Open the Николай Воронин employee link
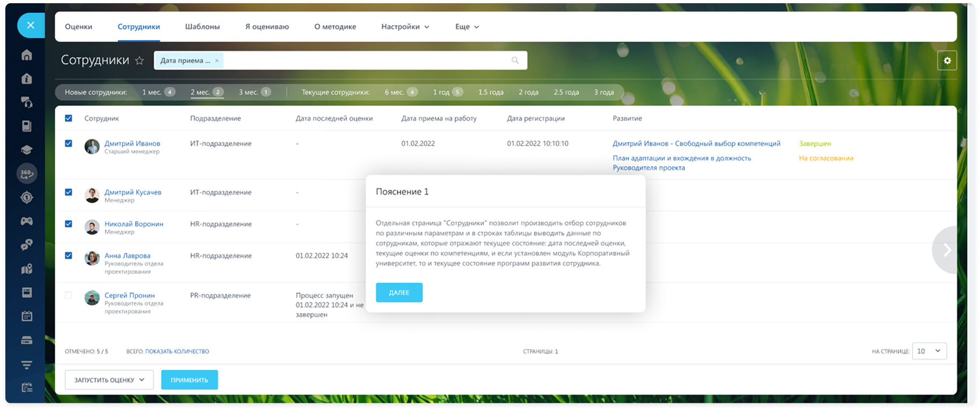980x411 pixels. 134,224
